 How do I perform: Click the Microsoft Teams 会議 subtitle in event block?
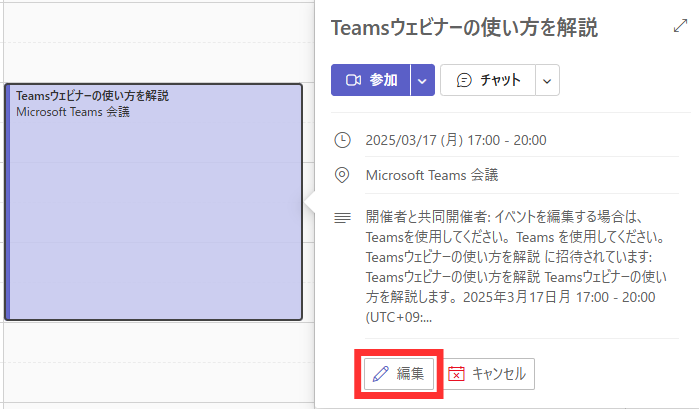tap(73, 112)
